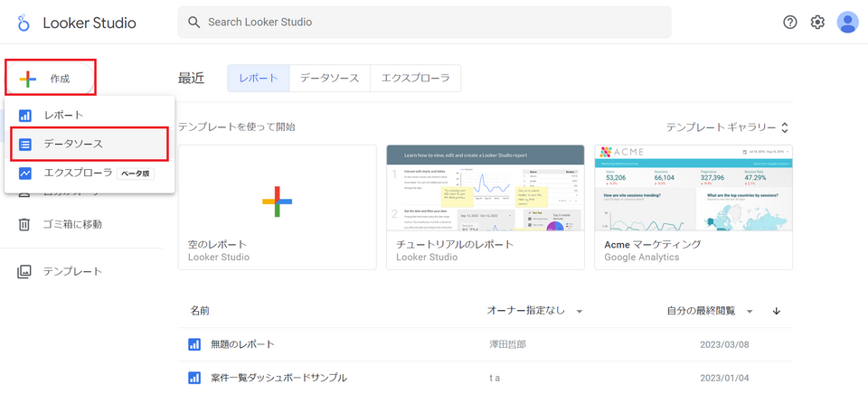Click the 作成 button
The image size is (868, 394).
click(51, 80)
